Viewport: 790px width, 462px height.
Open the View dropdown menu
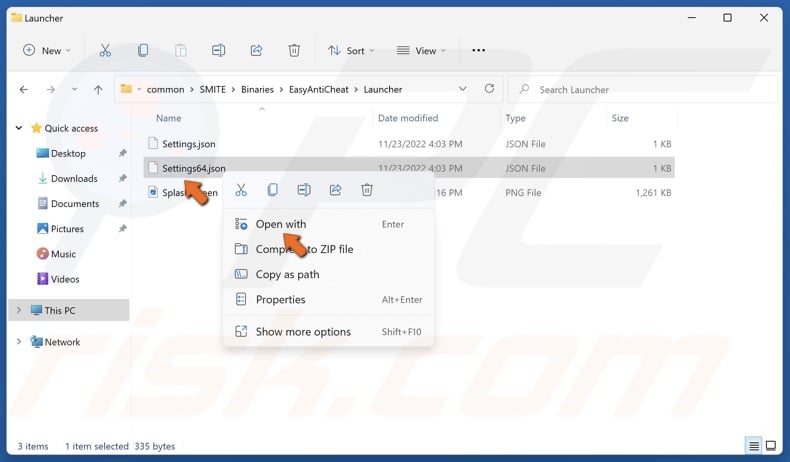[x=421, y=50]
